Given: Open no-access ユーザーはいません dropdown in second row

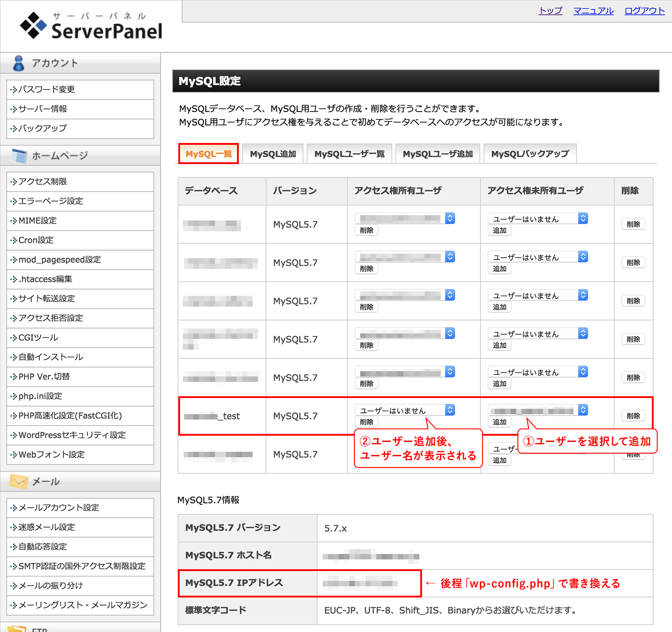Looking at the screenshot, I should [538, 257].
